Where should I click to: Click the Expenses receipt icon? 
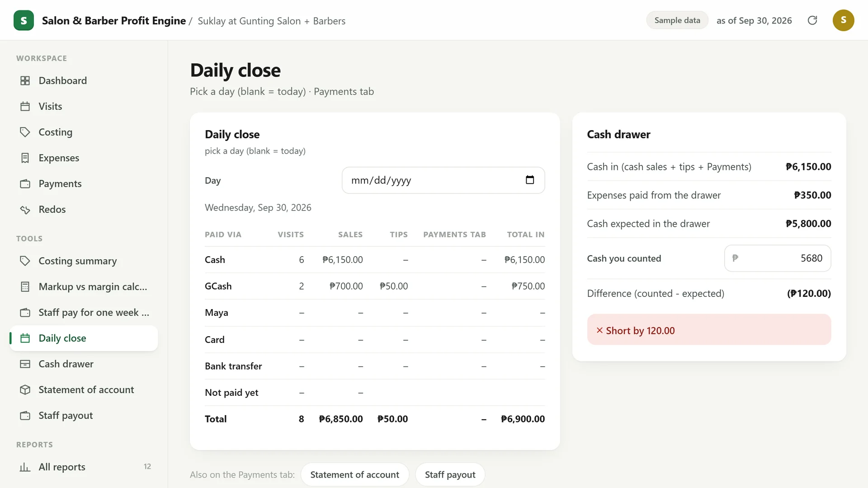click(25, 158)
